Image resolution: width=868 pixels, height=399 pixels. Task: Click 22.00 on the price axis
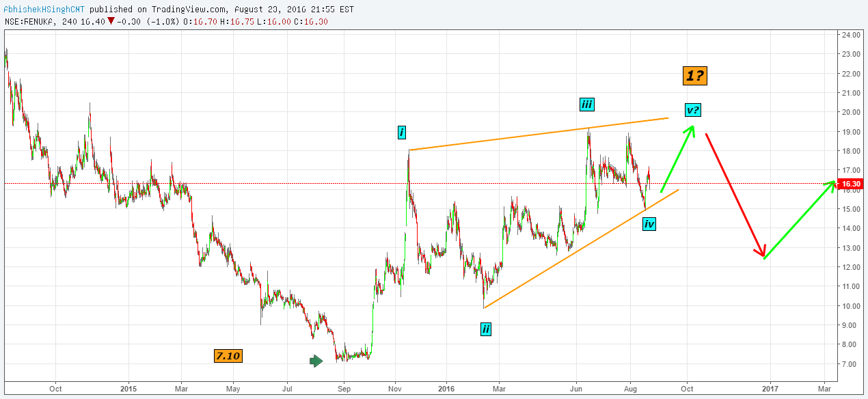(851, 74)
